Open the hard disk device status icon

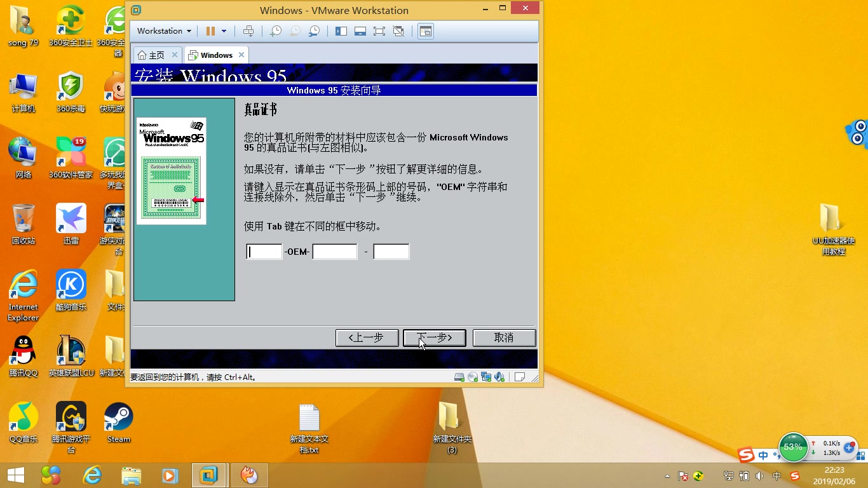click(x=459, y=376)
